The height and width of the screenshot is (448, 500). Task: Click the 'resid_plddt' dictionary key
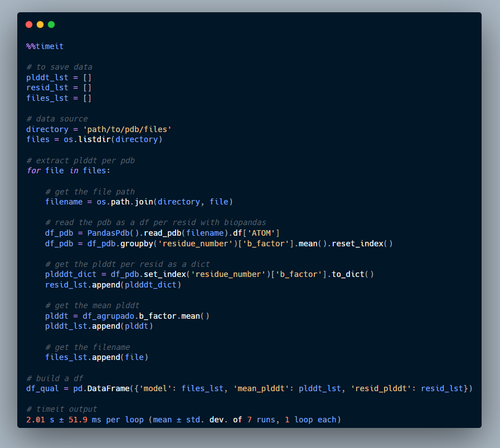click(x=381, y=388)
